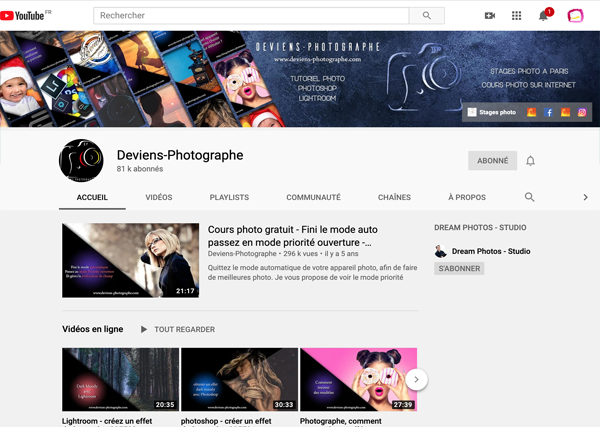The width and height of the screenshot is (600, 427).
Task: Click the DREAM PHOTOS - STUDIO section heading
Action: (480, 228)
